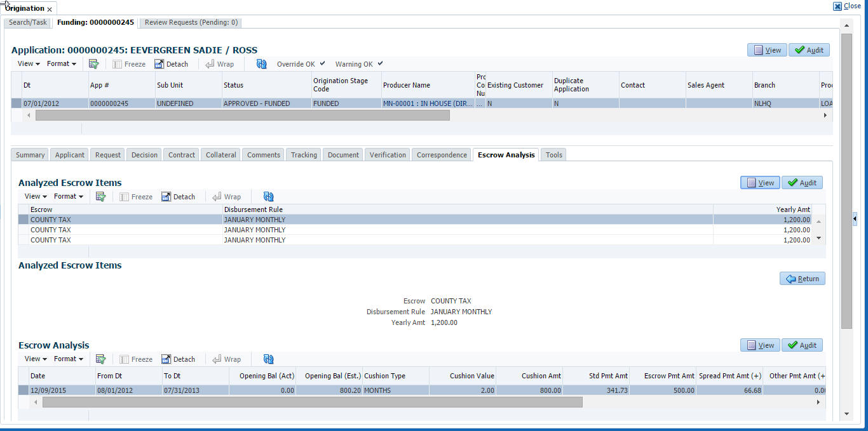Expand the collapsed right side panel arrow
Viewport: 868px width, 431px height.
[855, 218]
